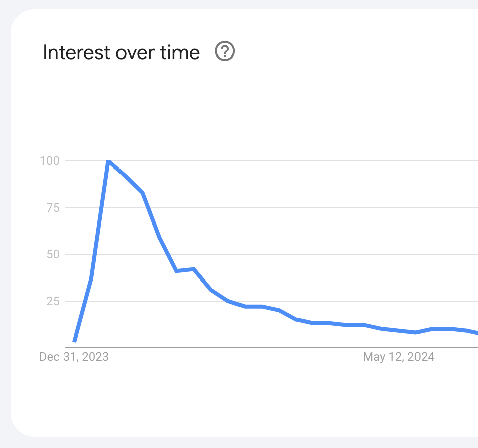Click the 50 horizontal gridline

[x=303, y=254]
